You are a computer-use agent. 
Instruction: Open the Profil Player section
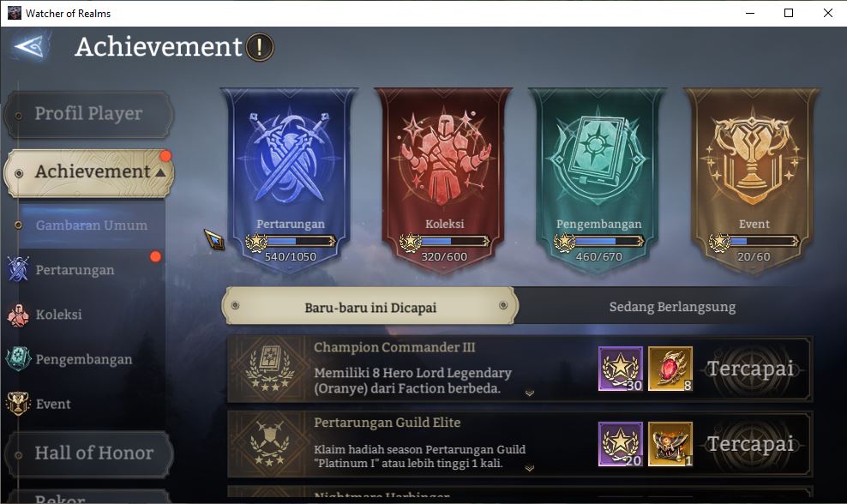pyautogui.click(x=88, y=114)
